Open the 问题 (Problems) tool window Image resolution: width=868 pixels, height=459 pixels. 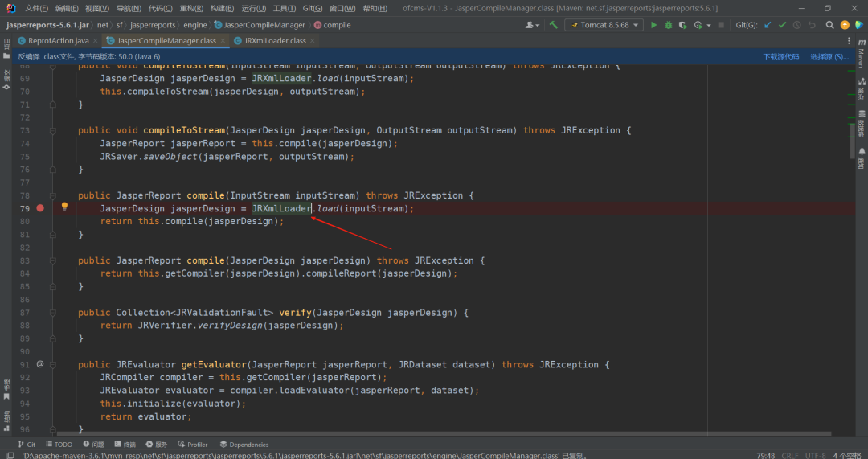(93, 444)
